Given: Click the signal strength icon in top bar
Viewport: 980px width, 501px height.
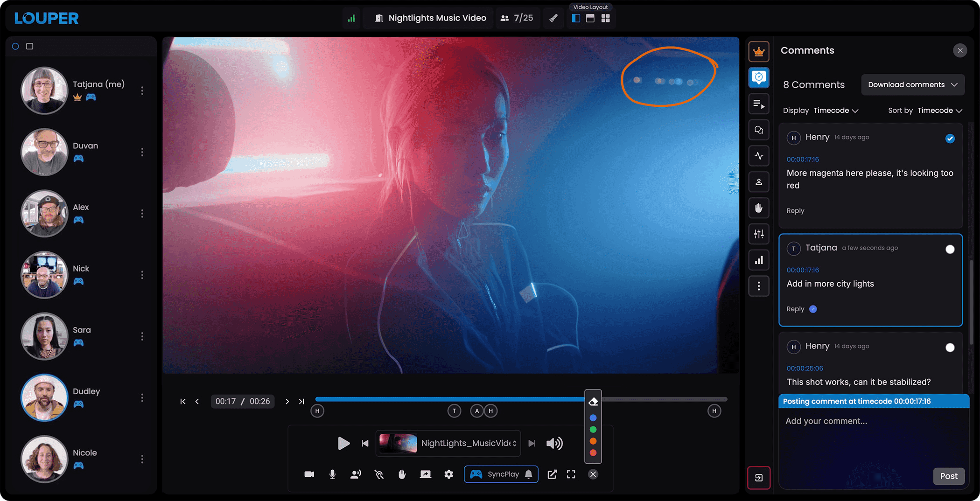Looking at the screenshot, I should click(351, 18).
